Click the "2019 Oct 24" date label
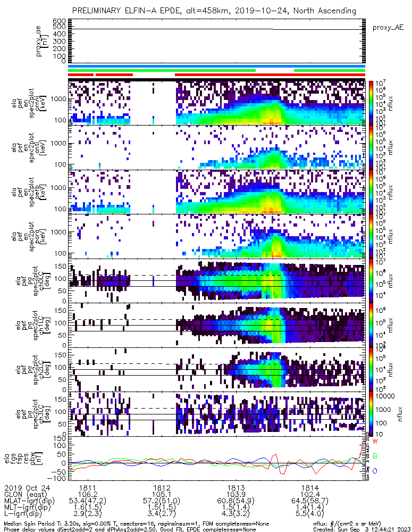The image size is (412, 532). pos(27,488)
